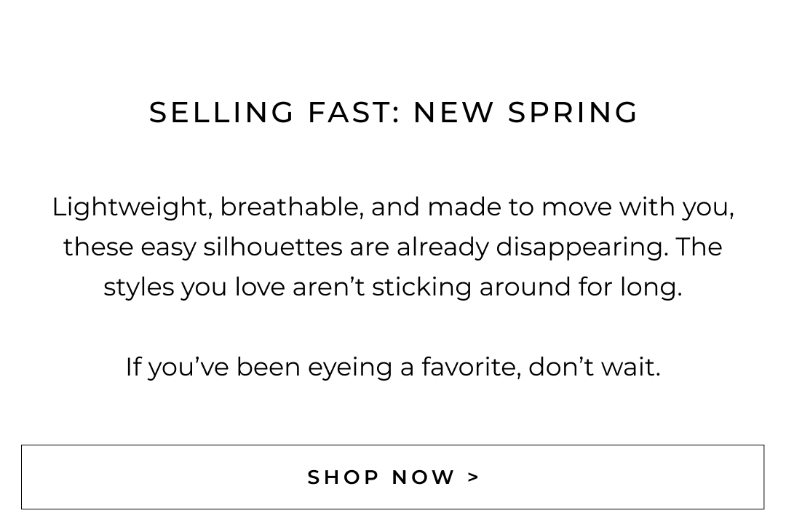
Task: Click 'made to move with you' text
Action: click(x=580, y=207)
